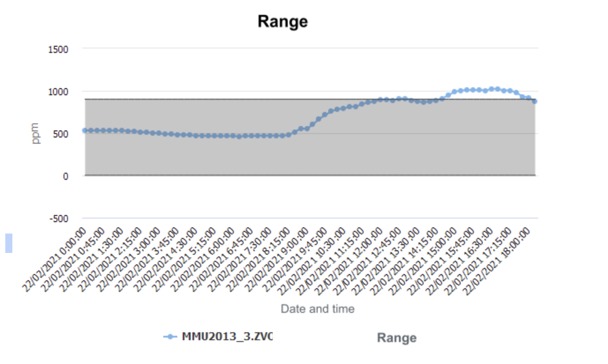Click the first data point of the series
608x364 pixels.
(x=85, y=130)
